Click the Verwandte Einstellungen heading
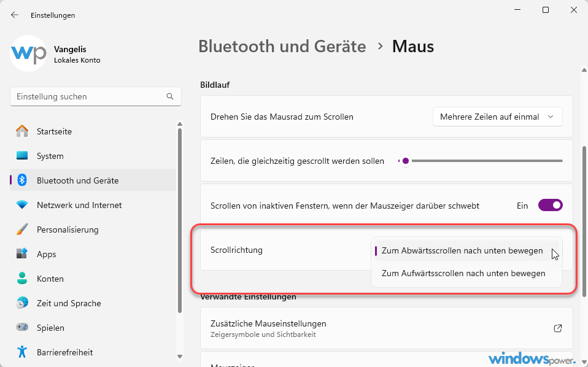 248,297
